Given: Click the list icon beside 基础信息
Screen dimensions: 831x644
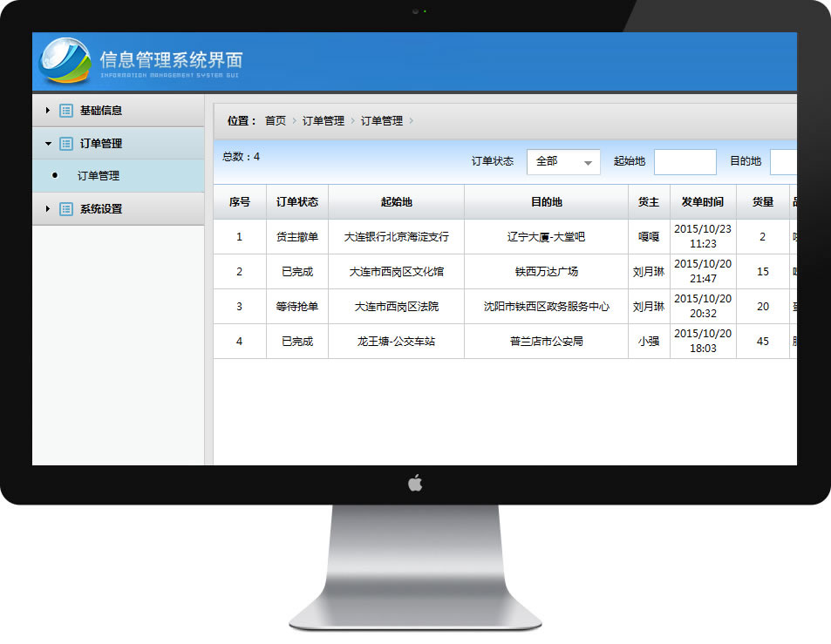Looking at the screenshot, I should click(x=66, y=111).
